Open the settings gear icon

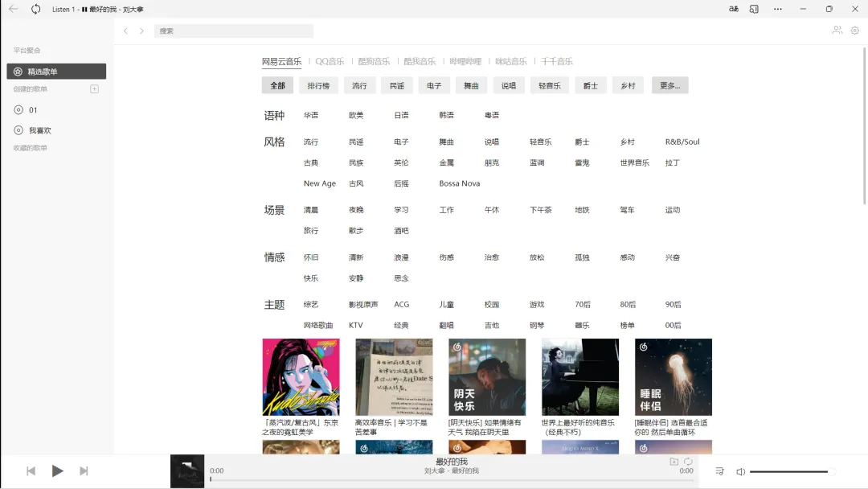pos(854,31)
